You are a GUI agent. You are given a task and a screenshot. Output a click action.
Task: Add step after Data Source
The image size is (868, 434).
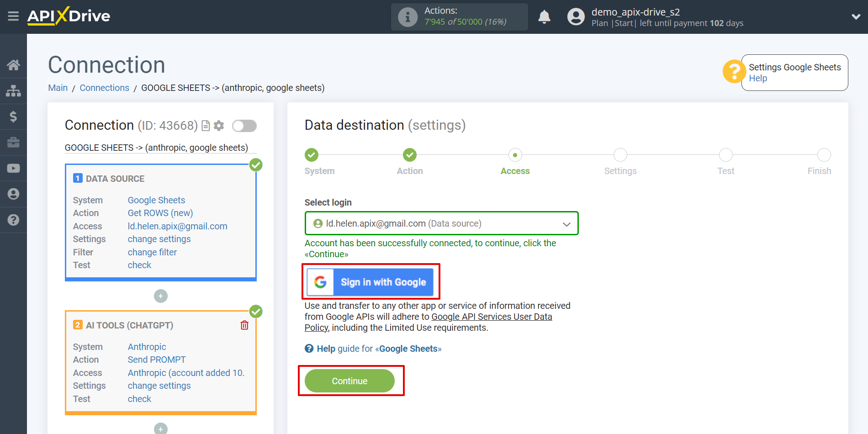[x=161, y=296]
